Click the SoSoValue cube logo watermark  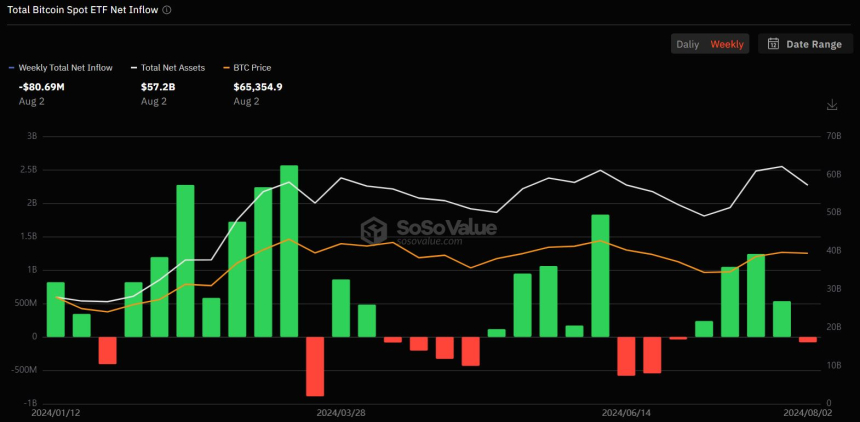click(x=374, y=231)
